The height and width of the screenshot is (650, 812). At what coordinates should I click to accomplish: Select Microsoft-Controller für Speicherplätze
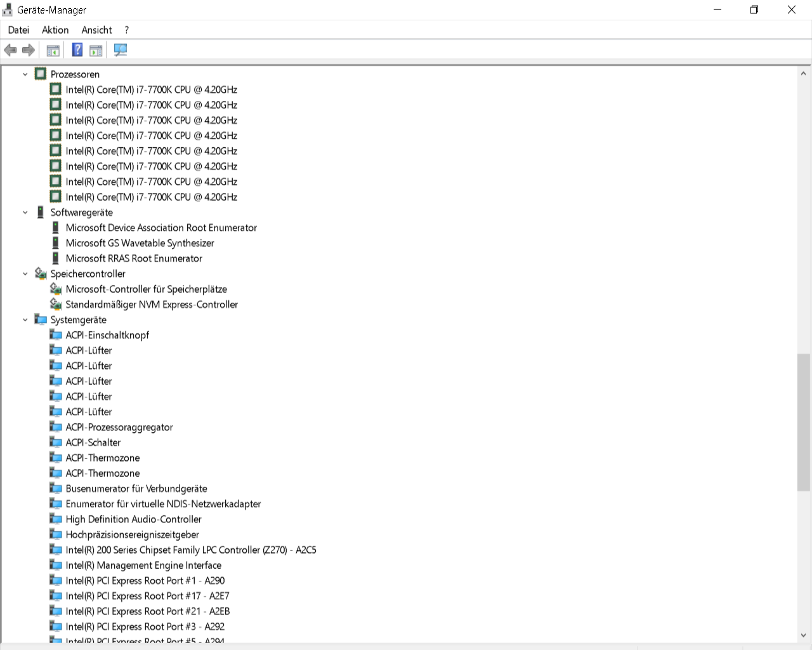(x=147, y=289)
